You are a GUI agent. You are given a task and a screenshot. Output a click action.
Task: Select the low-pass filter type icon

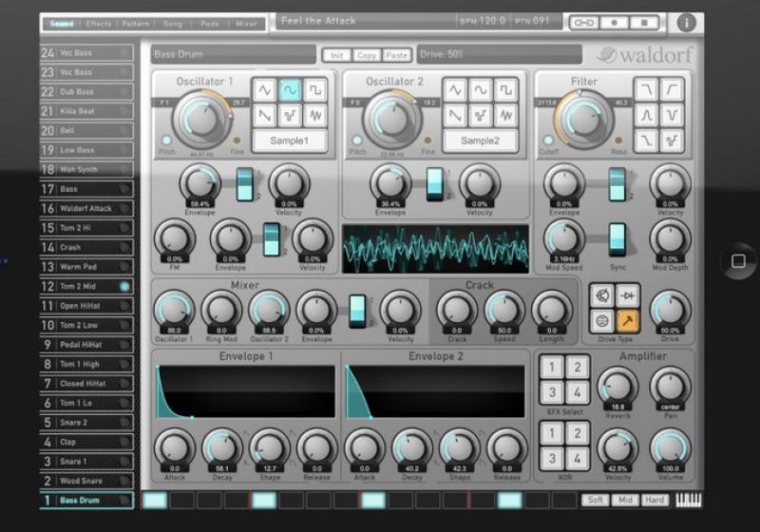649,89
